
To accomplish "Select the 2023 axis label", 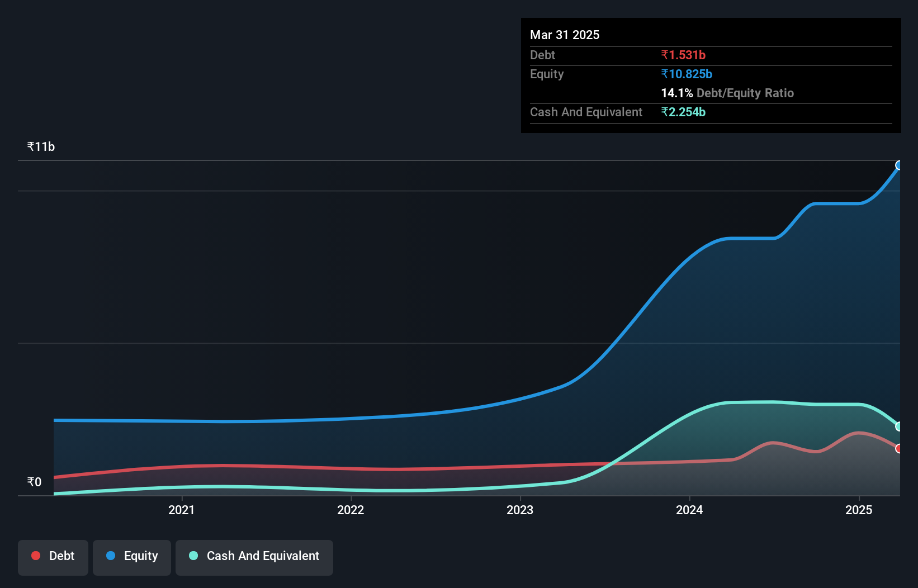I will (x=519, y=510).
